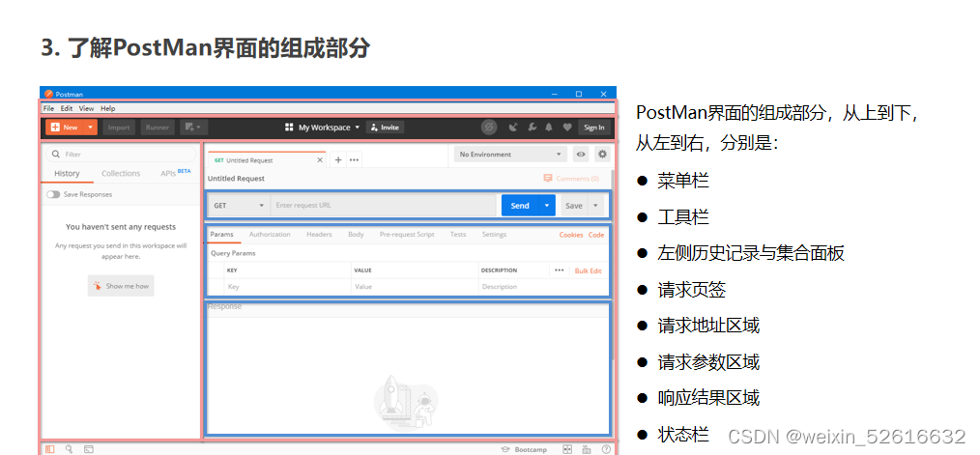Click the sync-off icon in Postman header
This screenshot has height=455, width=980.
(489, 127)
